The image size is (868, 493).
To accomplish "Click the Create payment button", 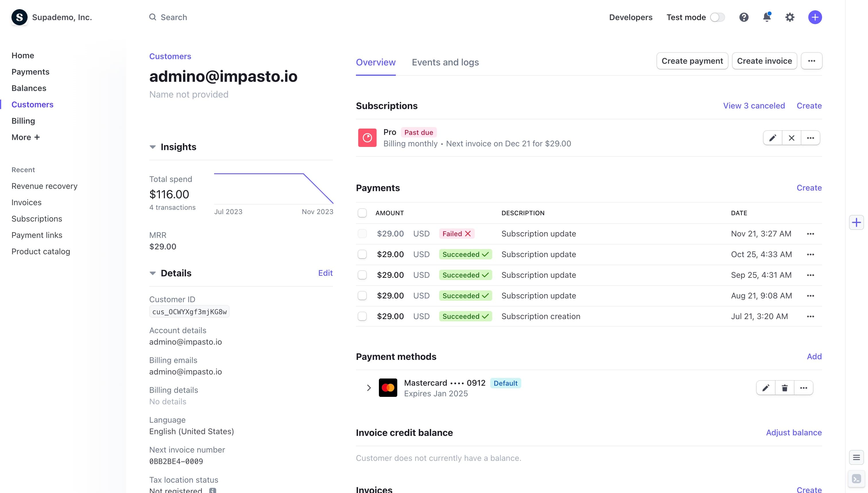I will click(x=692, y=61).
